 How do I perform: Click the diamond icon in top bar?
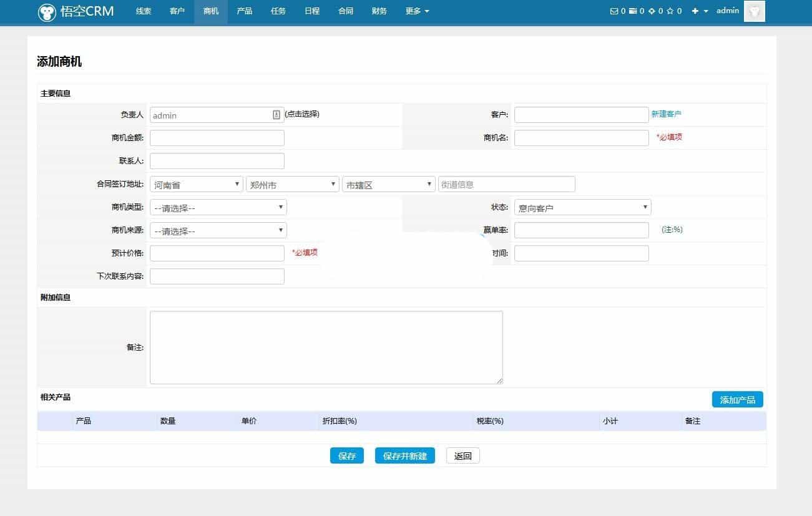[652, 11]
